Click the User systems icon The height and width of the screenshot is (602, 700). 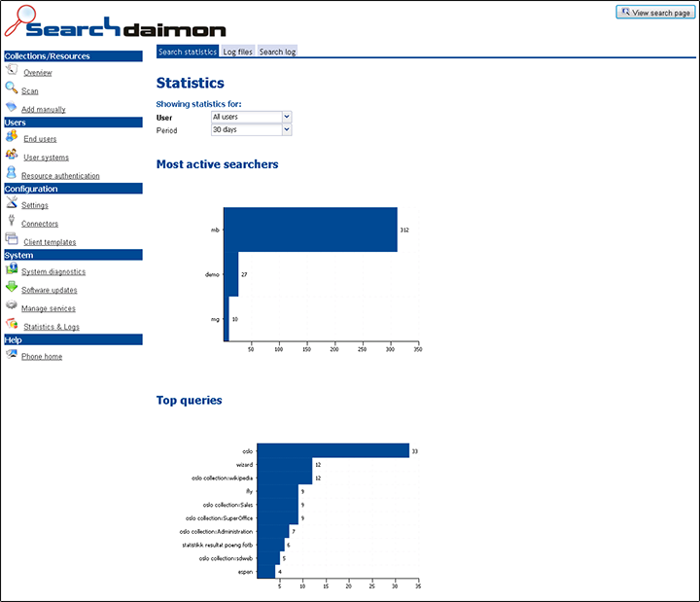[12, 154]
